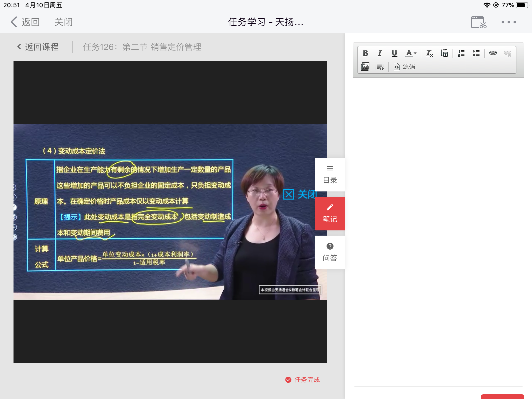532x399 pixels.
Task: Toggle italic text formatting
Action: click(380, 53)
